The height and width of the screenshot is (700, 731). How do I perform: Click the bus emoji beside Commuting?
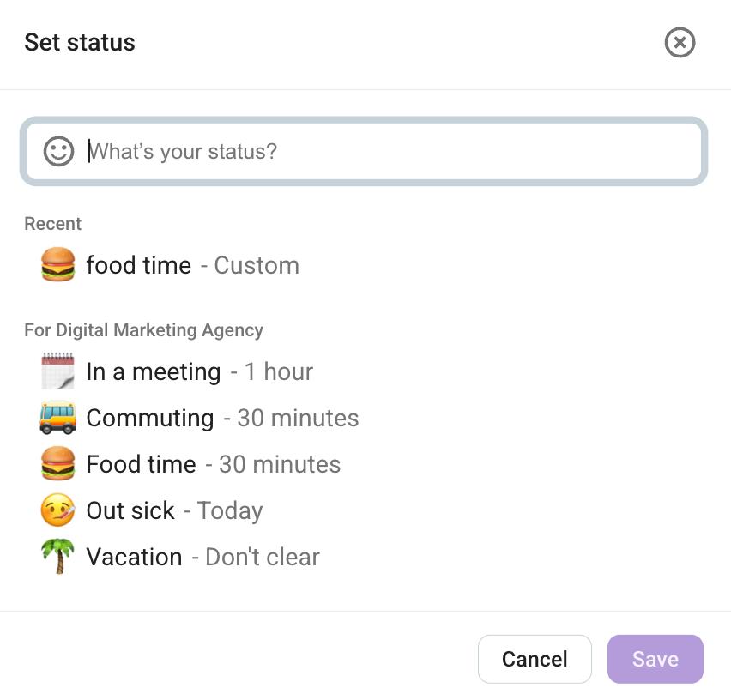pos(57,418)
